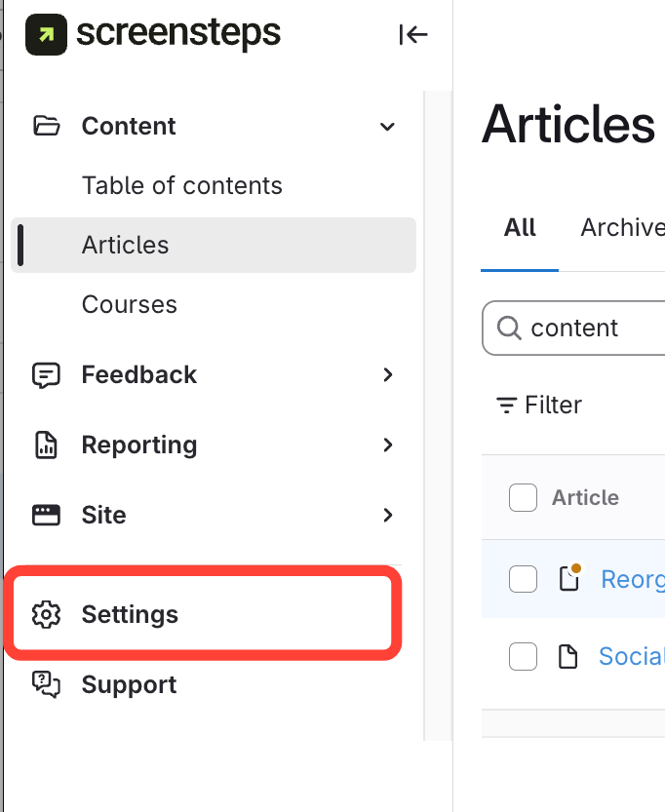This screenshot has height=812, width=665.
Task: Check the box for the Social article row
Action: tap(524, 657)
